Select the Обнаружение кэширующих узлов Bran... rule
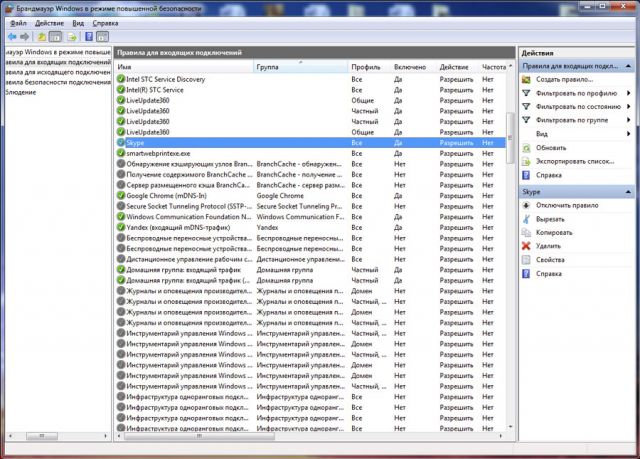 pyautogui.click(x=310, y=164)
